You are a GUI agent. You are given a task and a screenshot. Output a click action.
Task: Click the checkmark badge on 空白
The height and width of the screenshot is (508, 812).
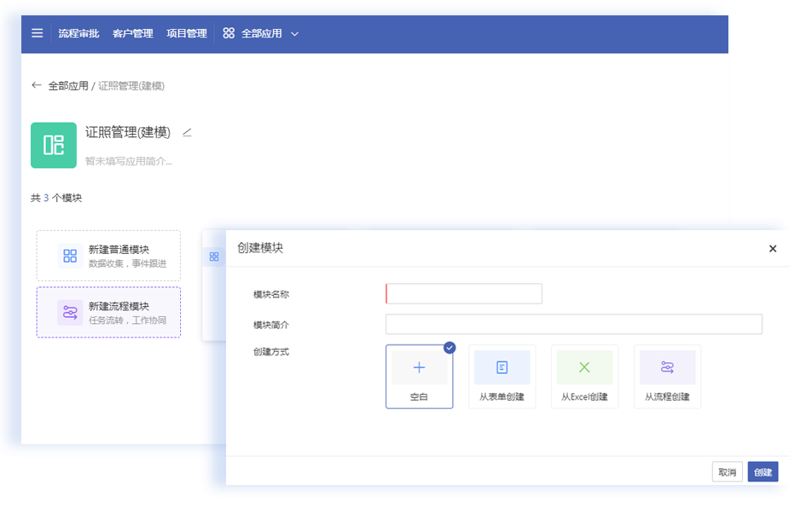click(450, 348)
